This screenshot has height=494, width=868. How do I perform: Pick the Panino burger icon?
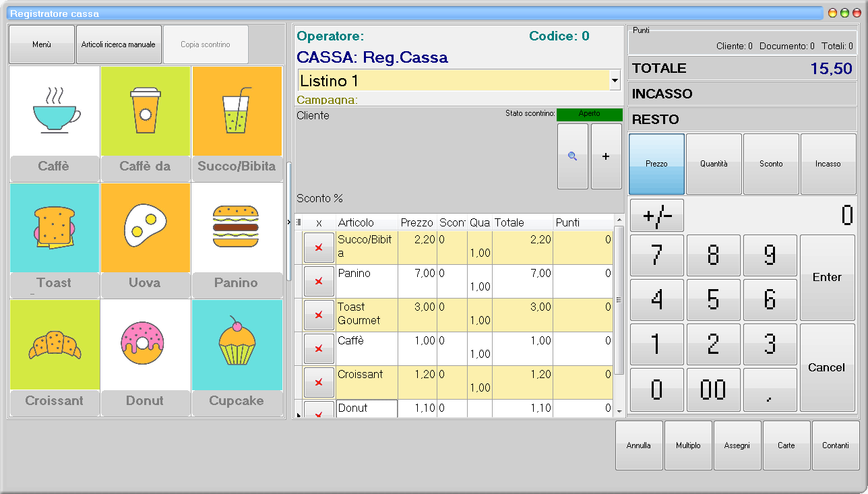(236, 227)
